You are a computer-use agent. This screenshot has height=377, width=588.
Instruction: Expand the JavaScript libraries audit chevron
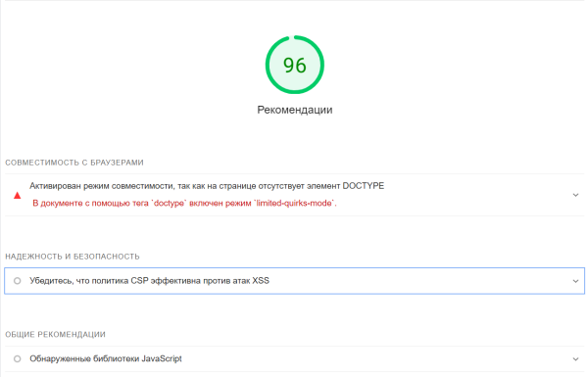575,359
